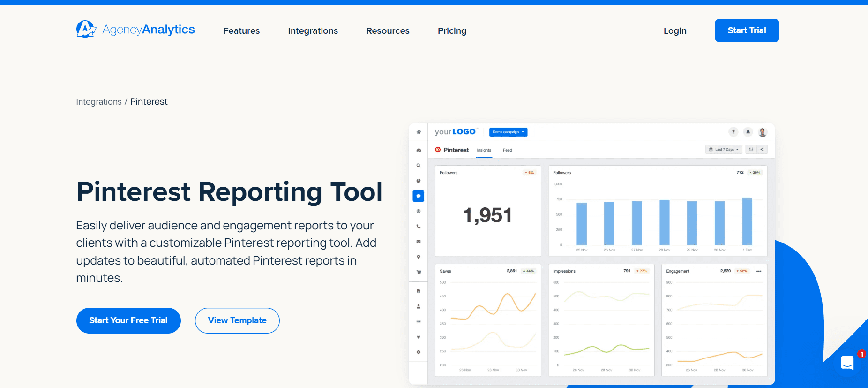The image size is (868, 388).
Task: Click the View Template button
Action: click(237, 320)
